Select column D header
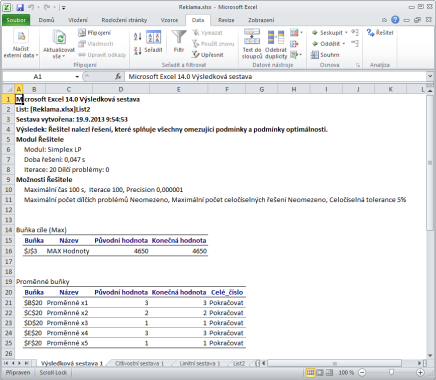Viewport: 436px width, 380px height. point(121,89)
